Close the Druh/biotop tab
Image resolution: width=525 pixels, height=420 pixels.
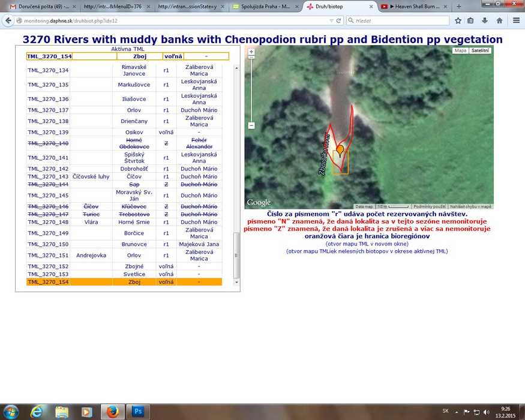[x=371, y=7]
